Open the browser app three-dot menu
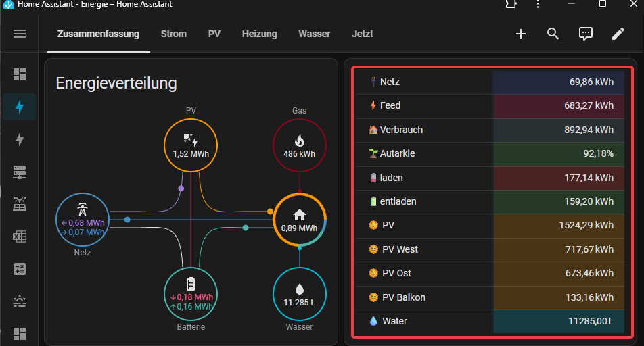This screenshot has width=644, height=346. coord(538,4)
